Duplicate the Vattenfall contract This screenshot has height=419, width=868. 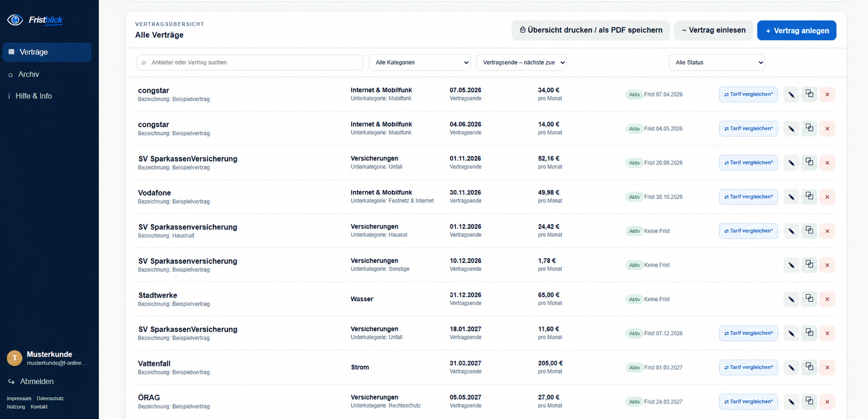tap(809, 368)
